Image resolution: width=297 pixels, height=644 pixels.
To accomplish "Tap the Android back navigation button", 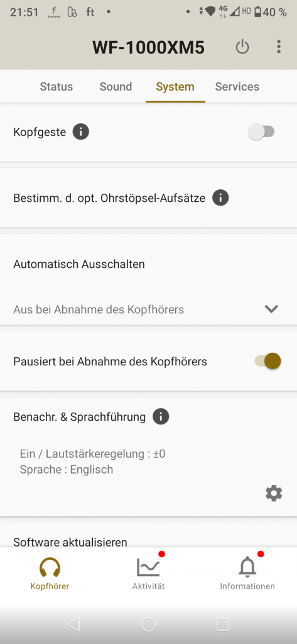I will pos(74,625).
